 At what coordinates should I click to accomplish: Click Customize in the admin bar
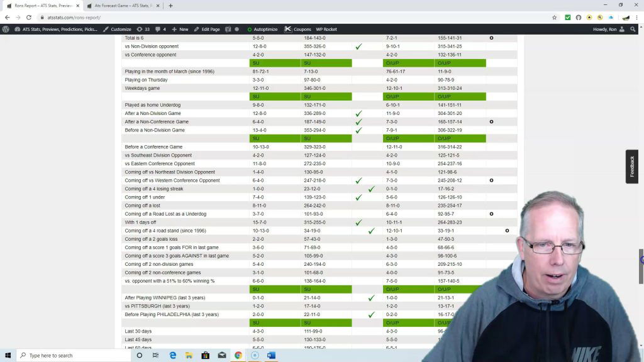pos(117,29)
